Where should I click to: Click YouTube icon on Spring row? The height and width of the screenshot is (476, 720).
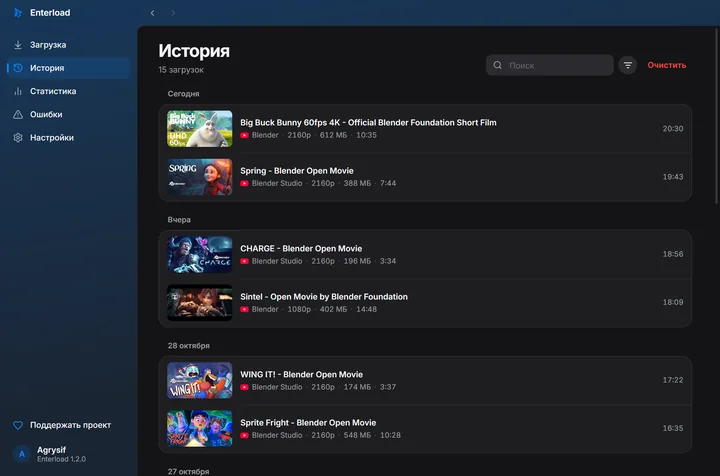click(x=244, y=183)
